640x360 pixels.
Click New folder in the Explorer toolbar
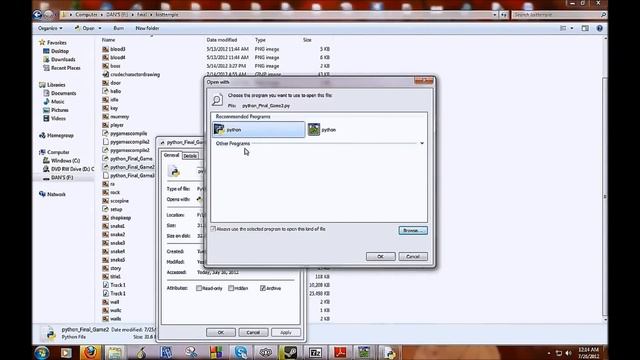(147, 28)
